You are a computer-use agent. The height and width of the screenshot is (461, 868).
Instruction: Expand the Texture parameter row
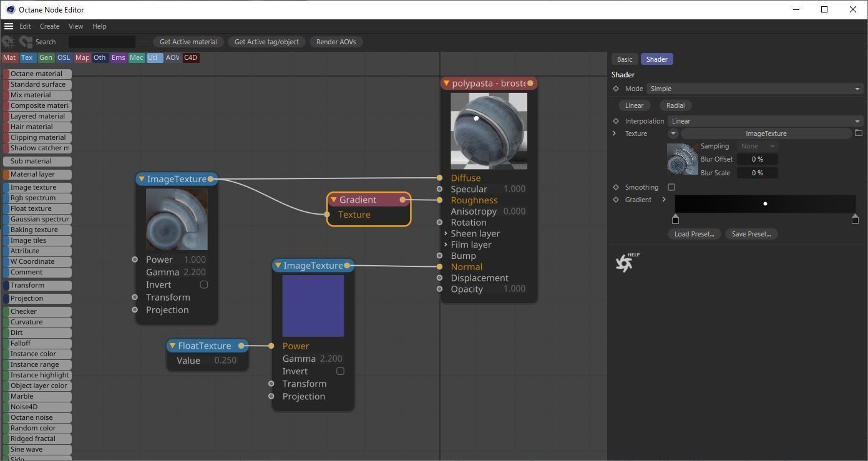click(615, 133)
